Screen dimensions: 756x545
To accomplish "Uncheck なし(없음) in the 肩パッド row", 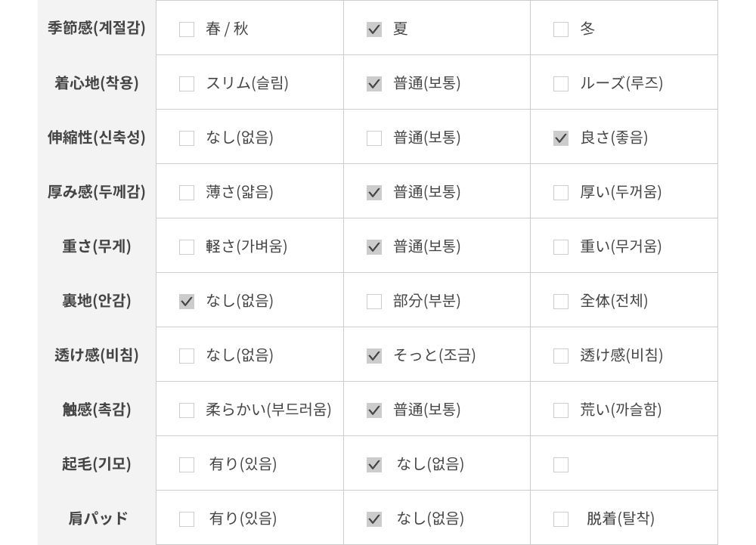I will [374, 519].
